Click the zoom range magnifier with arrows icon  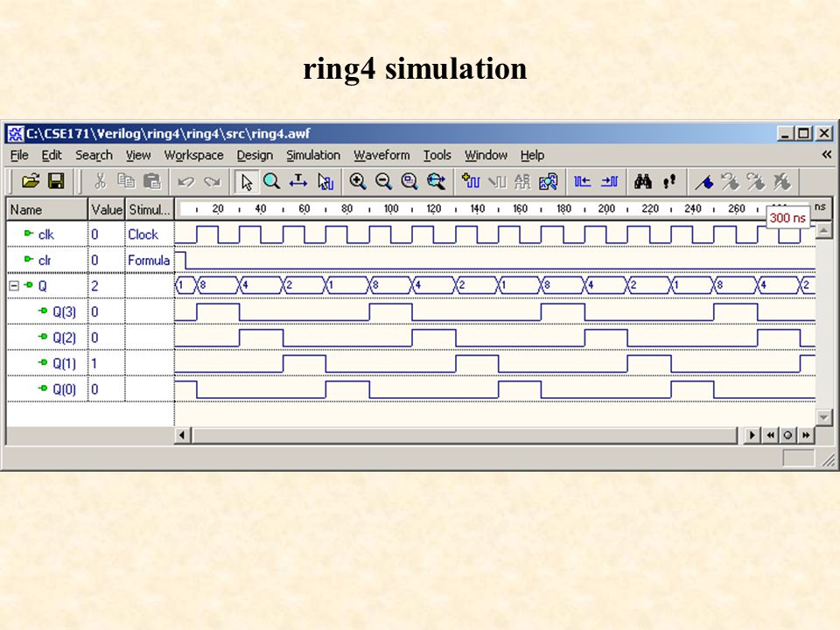pyautogui.click(x=436, y=182)
